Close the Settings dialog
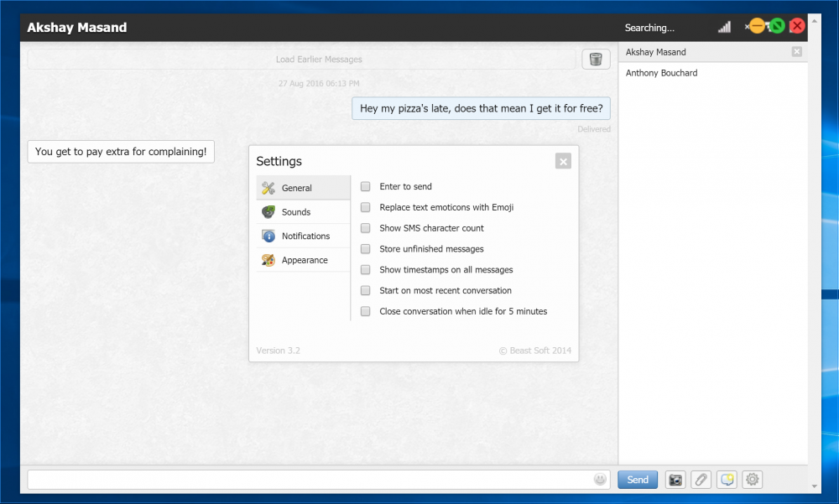Screen dimensions: 839x504 pos(563,161)
